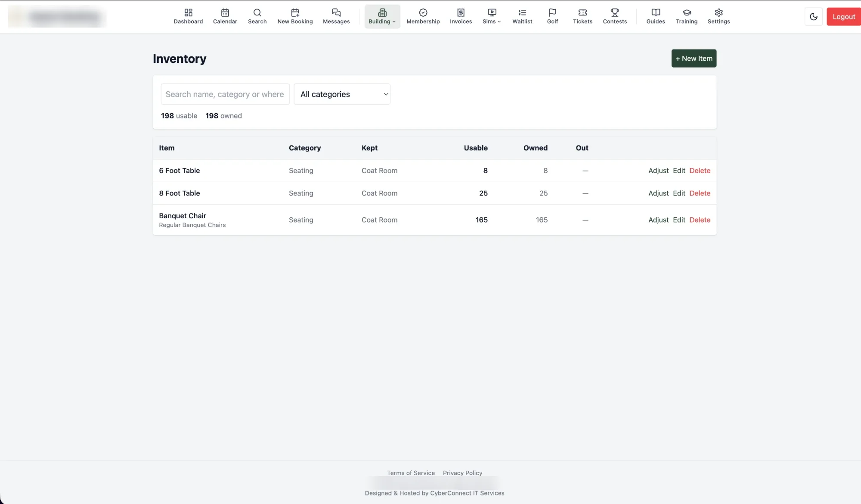This screenshot has width=861, height=504.
Task: Click the Usable column header
Action: coord(476,148)
